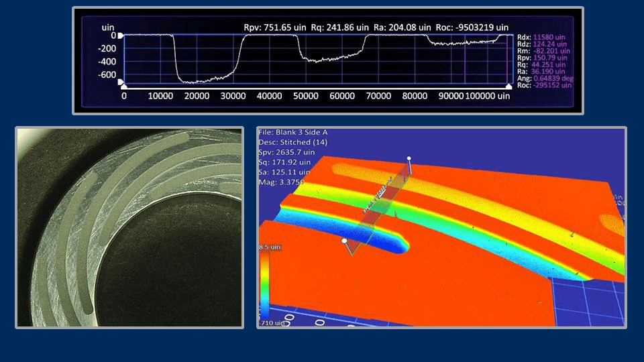Viewport: 644px width, 362px height.
Task: Click the left white cursor marker below profile
Action: pyautogui.click(x=124, y=86)
